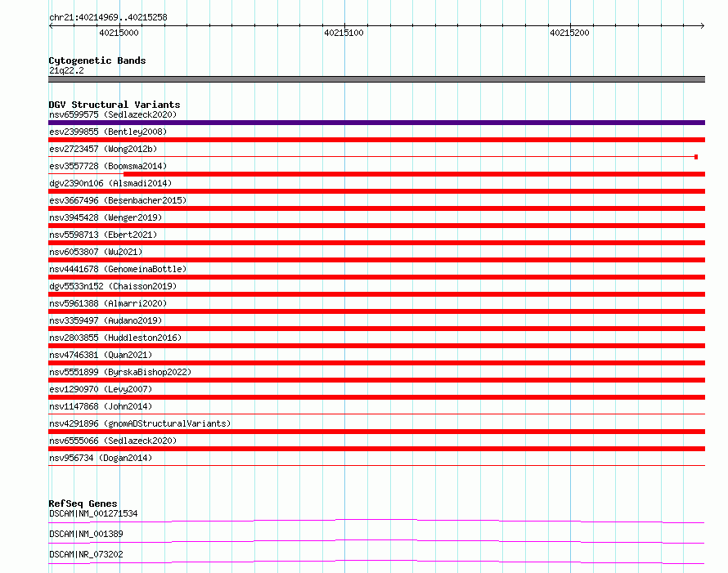Click the chr21:40214969..40215258 coordinate label

108,17
